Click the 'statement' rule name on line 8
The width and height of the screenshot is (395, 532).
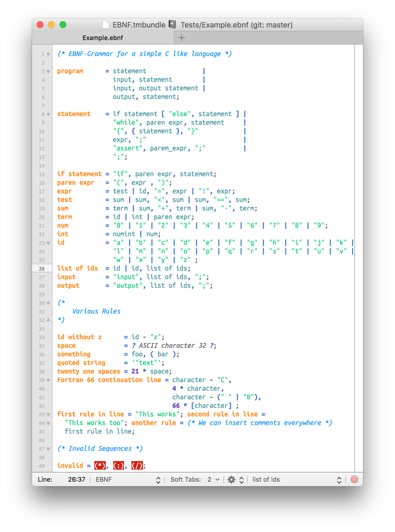pyautogui.click(x=74, y=114)
